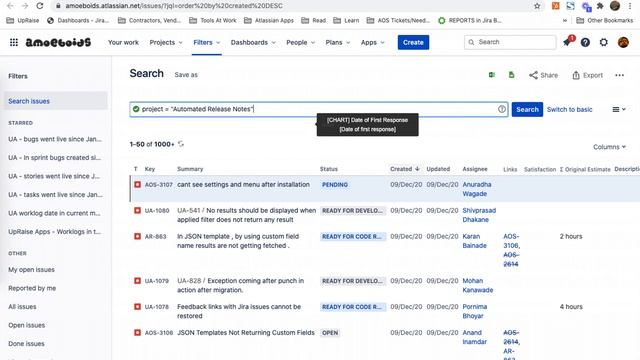Click the Export button

pos(587,75)
